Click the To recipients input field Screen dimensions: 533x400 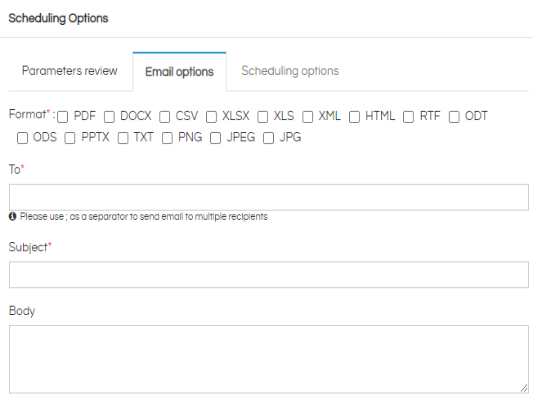pyautogui.click(x=269, y=197)
